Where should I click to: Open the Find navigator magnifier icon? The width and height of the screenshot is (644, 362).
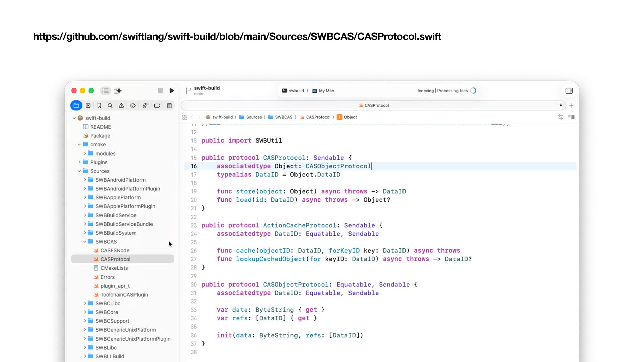tap(110, 106)
